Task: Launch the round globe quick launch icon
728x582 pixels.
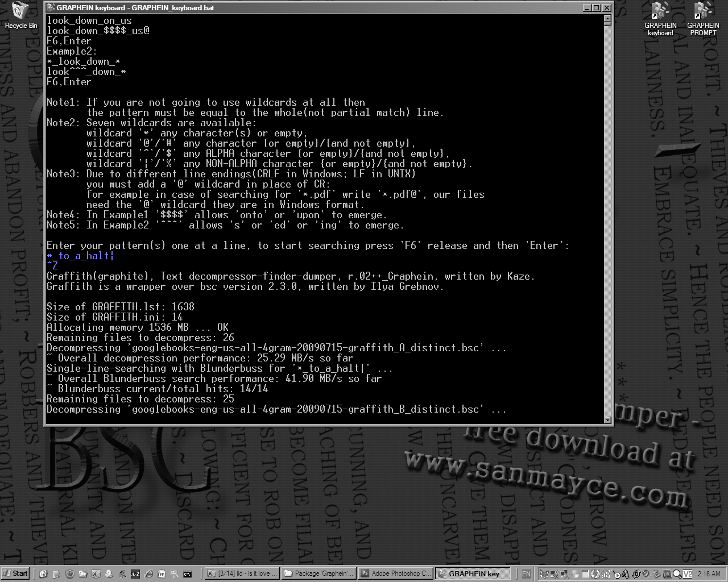Action: [x=69, y=574]
